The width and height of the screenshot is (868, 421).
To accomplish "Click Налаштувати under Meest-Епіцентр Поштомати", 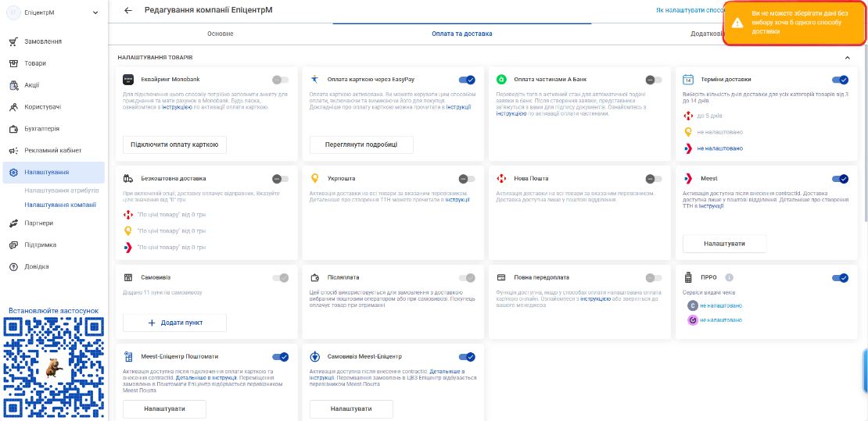I will pos(164,409).
